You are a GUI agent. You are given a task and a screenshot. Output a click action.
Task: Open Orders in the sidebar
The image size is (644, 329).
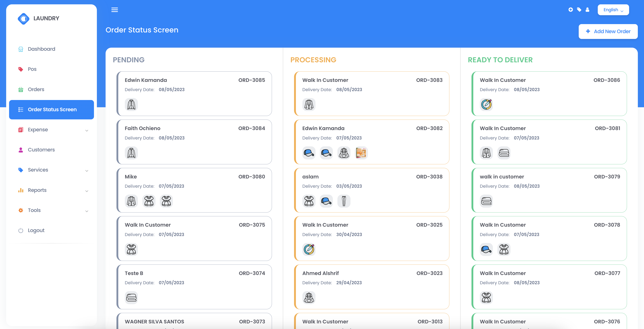click(x=52, y=89)
